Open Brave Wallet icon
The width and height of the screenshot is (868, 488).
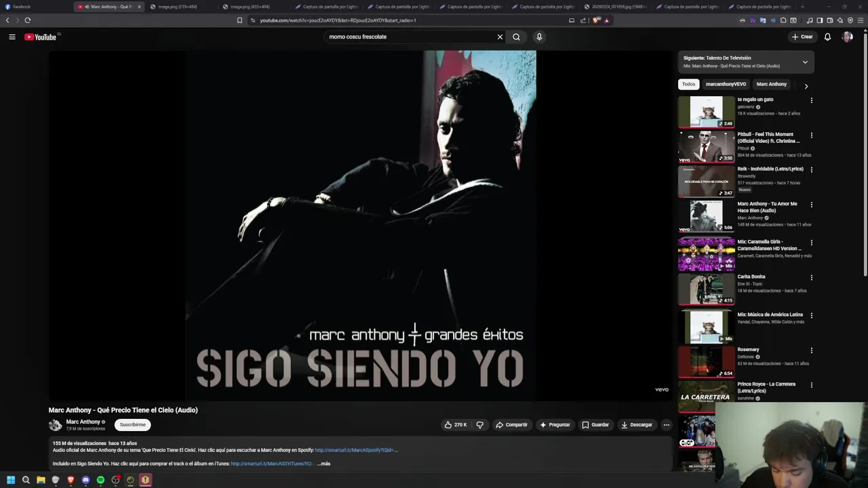[x=830, y=20]
